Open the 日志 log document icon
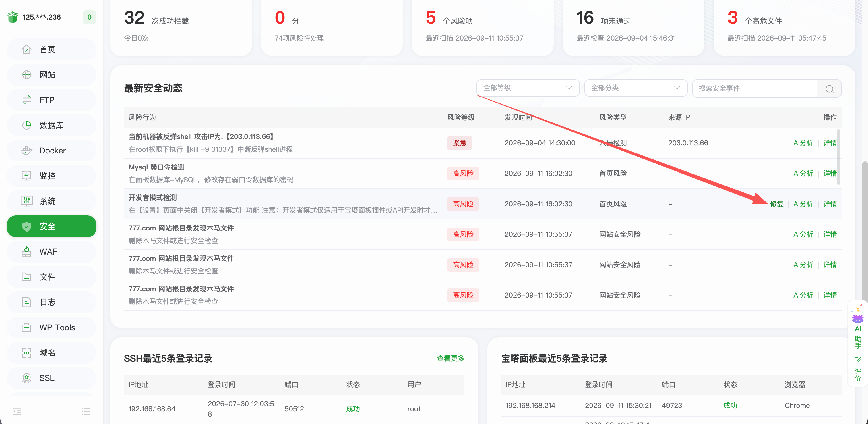868x424 pixels. click(x=27, y=302)
